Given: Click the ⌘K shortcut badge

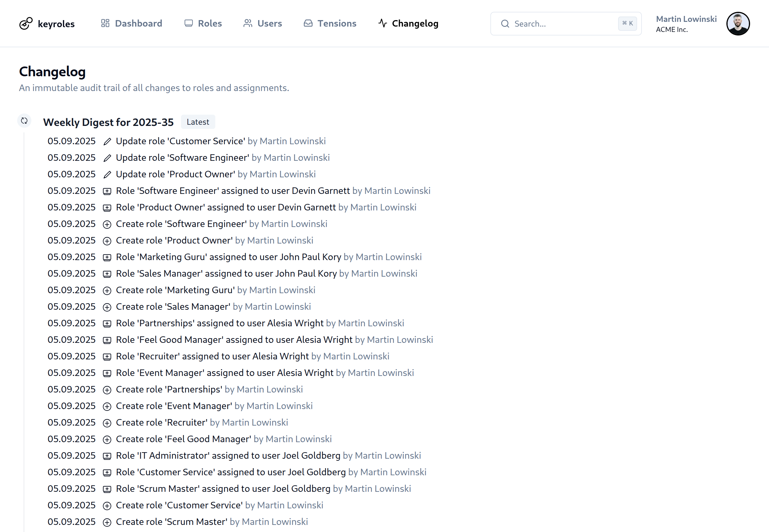Looking at the screenshot, I should point(627,23).
